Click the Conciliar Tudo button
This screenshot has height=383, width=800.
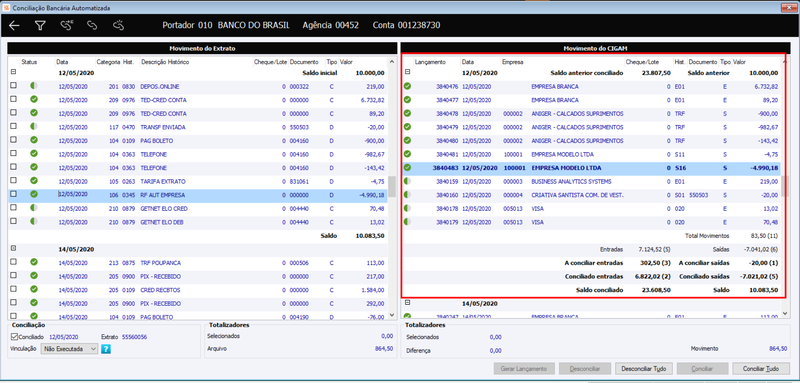pos(761,368)
